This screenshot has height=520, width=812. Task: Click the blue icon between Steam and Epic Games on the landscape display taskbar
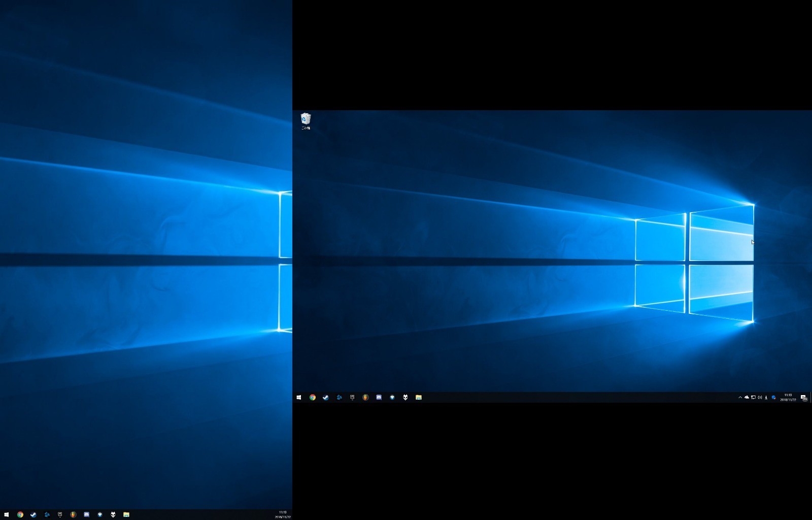pos(339,398)
